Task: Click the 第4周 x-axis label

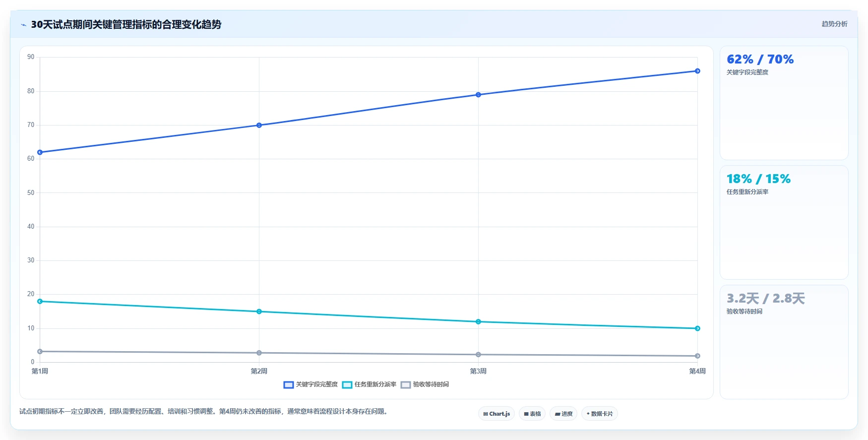Action: [x=697, y=371]
